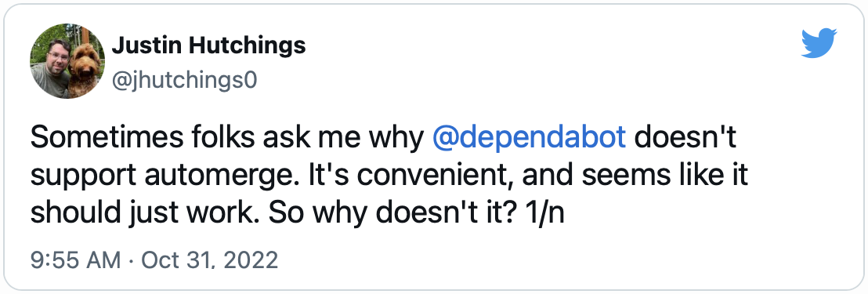The image size is (868, 294).
Task: Click the 9:55 AM time
Action: (75, 260)
